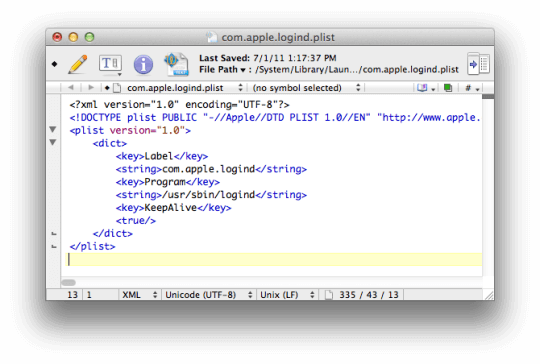Click the closing </plist> tag

(92, 247)
